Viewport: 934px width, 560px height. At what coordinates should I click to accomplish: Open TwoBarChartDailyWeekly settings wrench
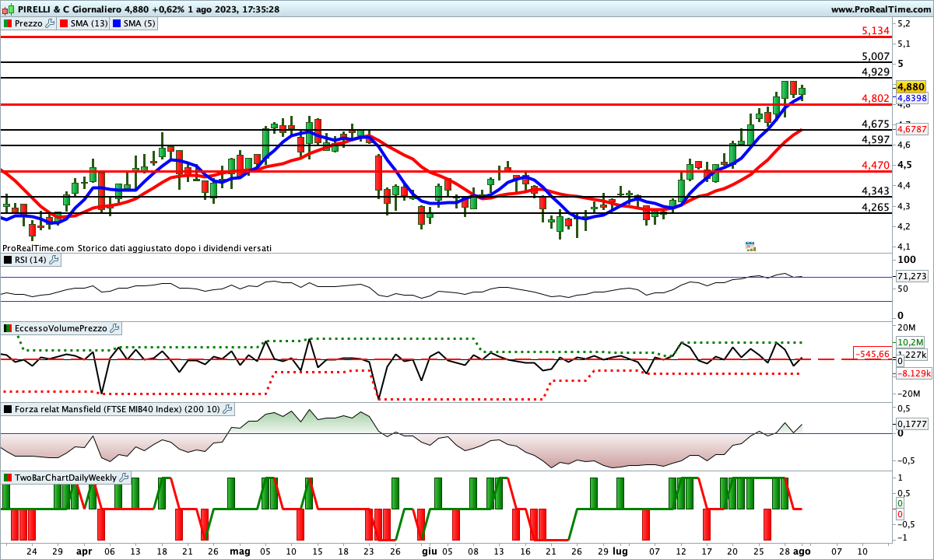coord(125,478)
